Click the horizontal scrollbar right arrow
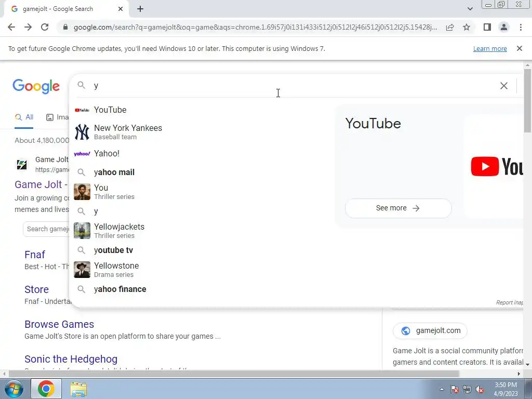Image resolution: width=532 pixels, height=399 pixels. (x=519, y=374)
